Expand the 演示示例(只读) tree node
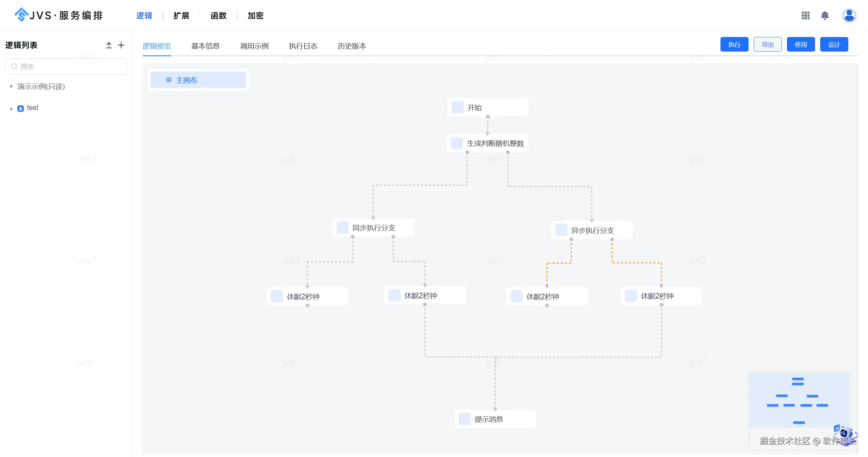 click(x=11, y=87)
